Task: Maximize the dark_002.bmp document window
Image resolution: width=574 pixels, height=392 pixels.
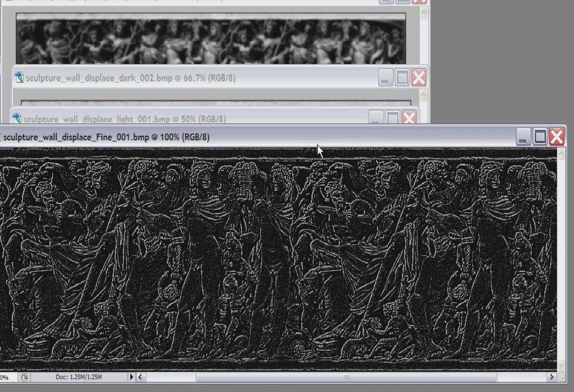Action: click(x=402, y=78)
